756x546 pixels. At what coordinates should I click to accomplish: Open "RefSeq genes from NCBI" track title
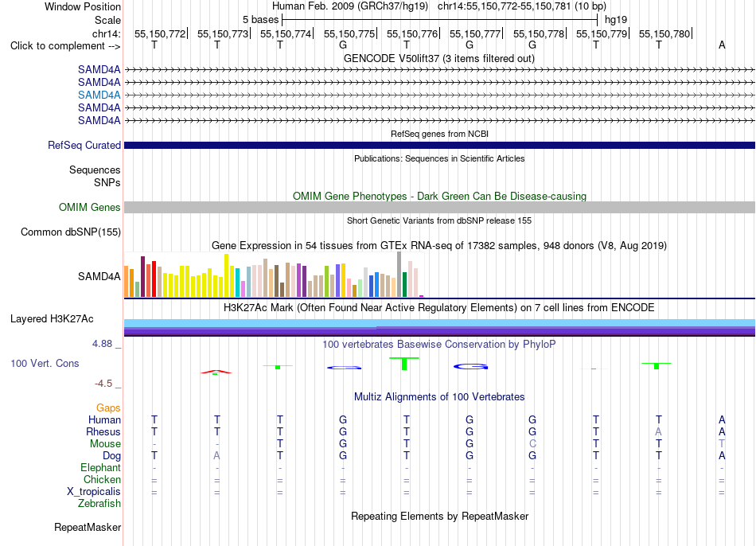pos(439,134)
